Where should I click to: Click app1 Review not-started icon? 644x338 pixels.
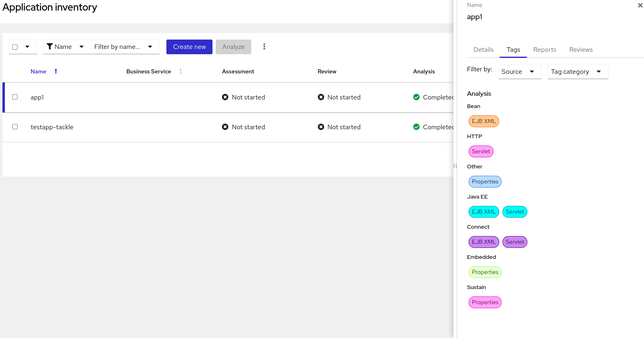point(321,97)
